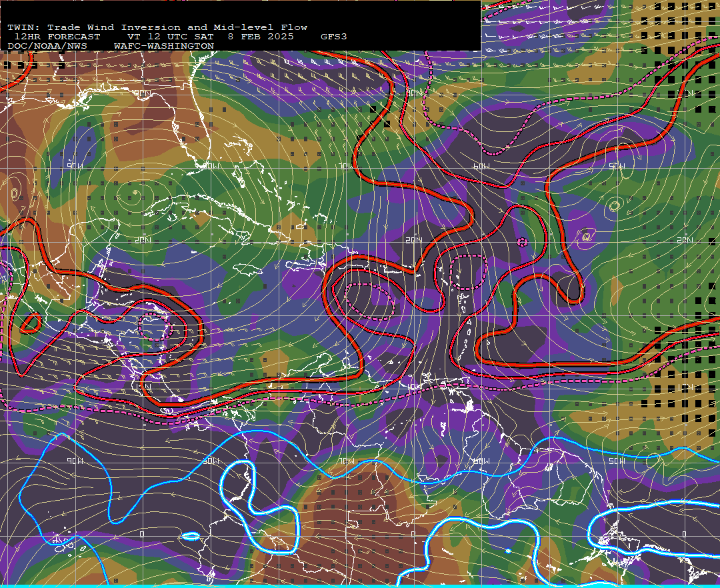This screenshot has height=588, width=720.
Task: Select the "12HR FORECAST" label
Action: (x=57, y=37)
